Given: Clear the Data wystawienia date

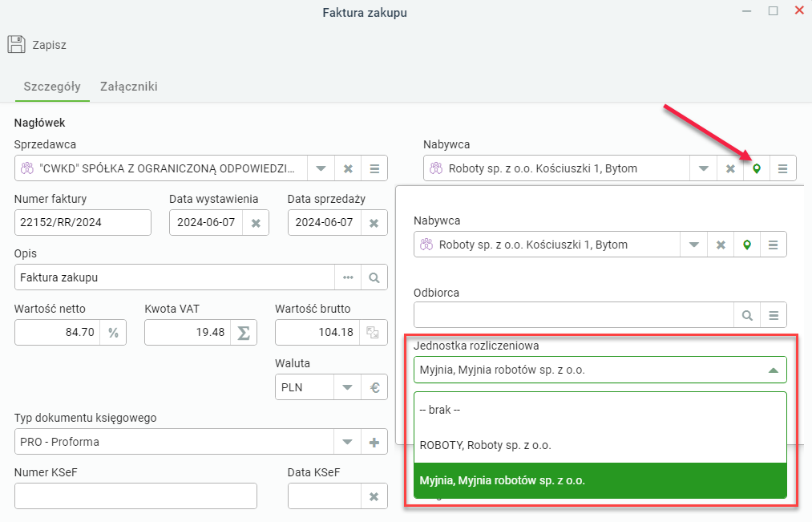Looking at the screenshot, I should (x=256, y=223).
